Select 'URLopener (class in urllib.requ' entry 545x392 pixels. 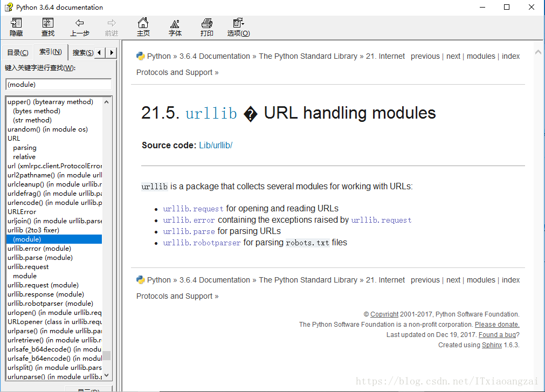tap(54, 322)
